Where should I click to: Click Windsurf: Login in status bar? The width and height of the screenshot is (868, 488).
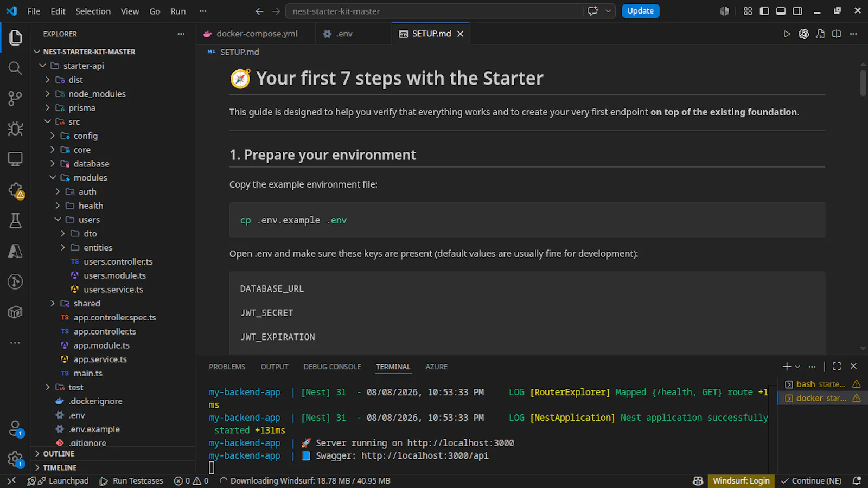[x=741, y=481]
